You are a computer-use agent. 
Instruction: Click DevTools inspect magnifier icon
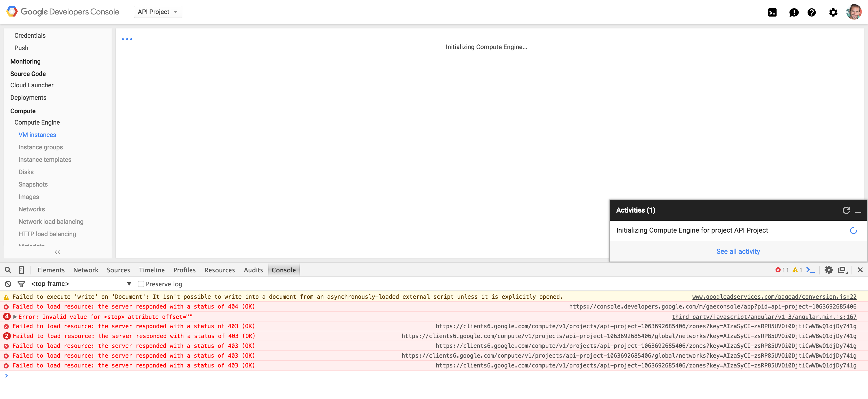click(8, 270)
